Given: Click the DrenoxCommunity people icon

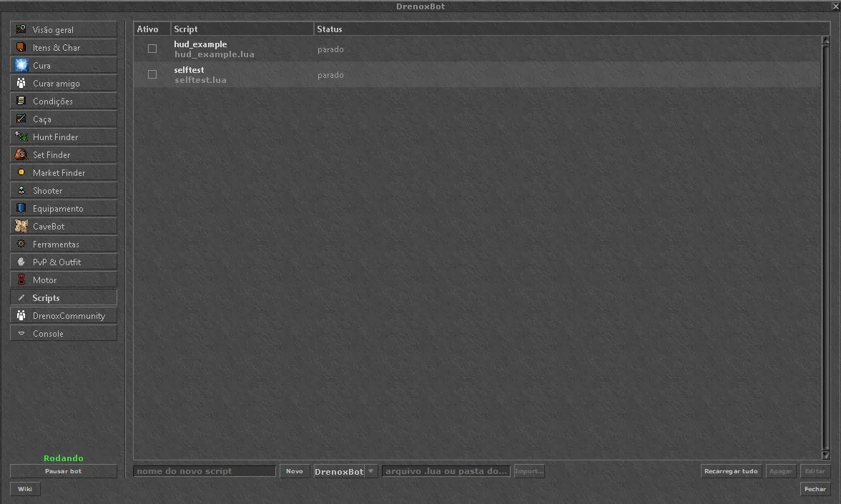Looking at the screenshot, I should 21,315.
